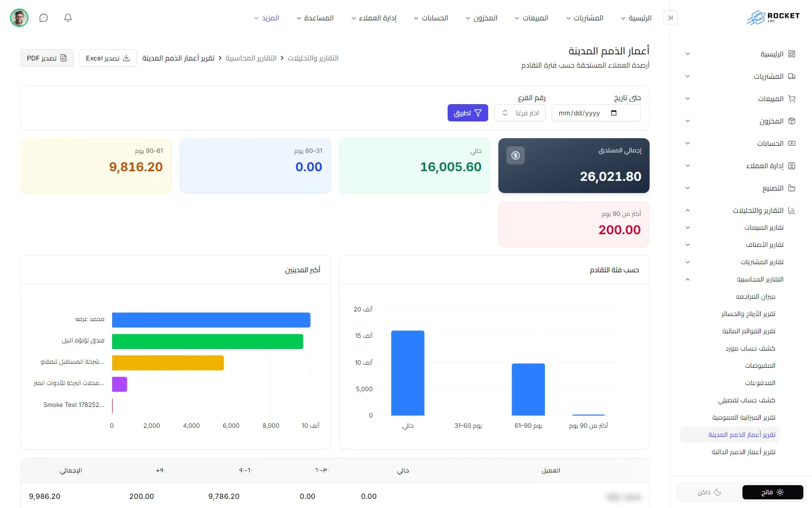Open المقبوضات report
812x508 pixels.
click(x=760, y=366)
